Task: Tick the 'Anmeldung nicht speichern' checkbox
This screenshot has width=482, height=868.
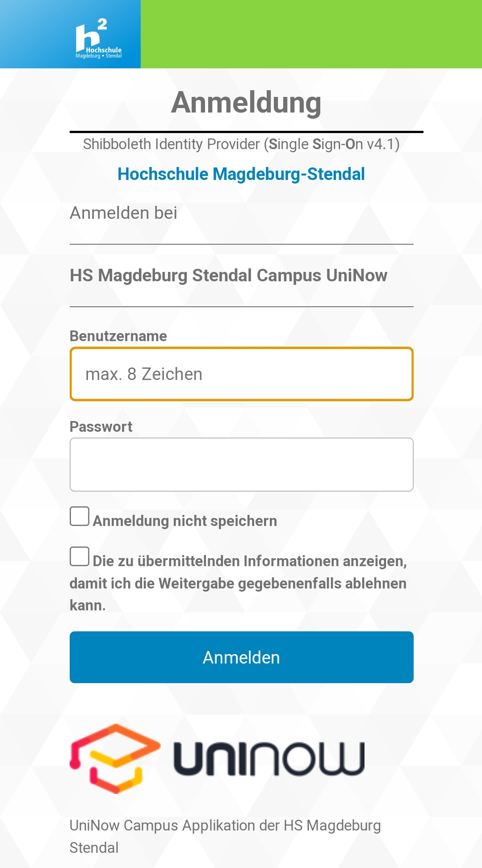Action: [80, 517]
